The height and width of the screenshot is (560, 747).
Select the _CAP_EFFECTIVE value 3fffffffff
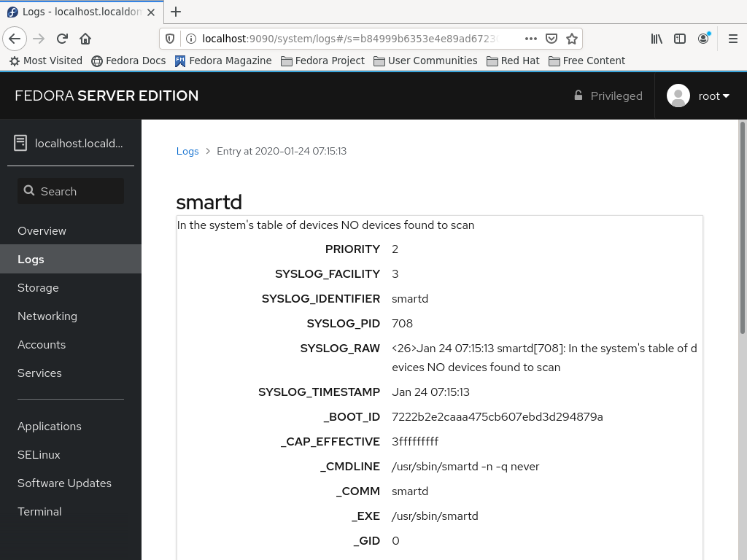coord(415,441)
